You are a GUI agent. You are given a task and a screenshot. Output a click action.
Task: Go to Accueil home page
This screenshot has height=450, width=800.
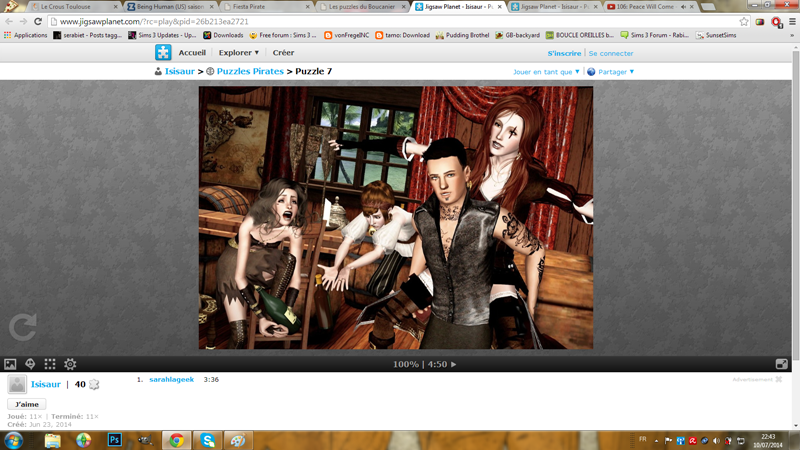coord(192,53)
